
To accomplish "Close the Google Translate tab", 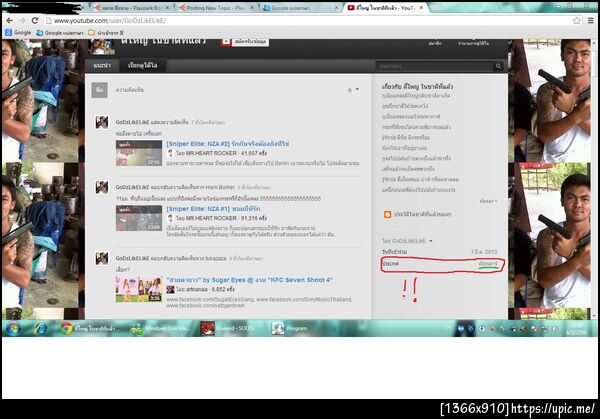I will click(x=337, y=8).
